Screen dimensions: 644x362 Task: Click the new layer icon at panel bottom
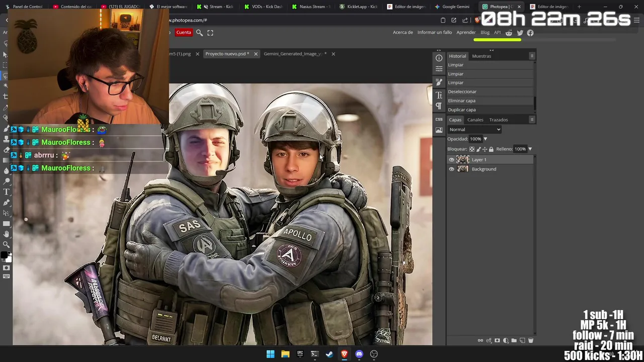(x=522, y=340)
